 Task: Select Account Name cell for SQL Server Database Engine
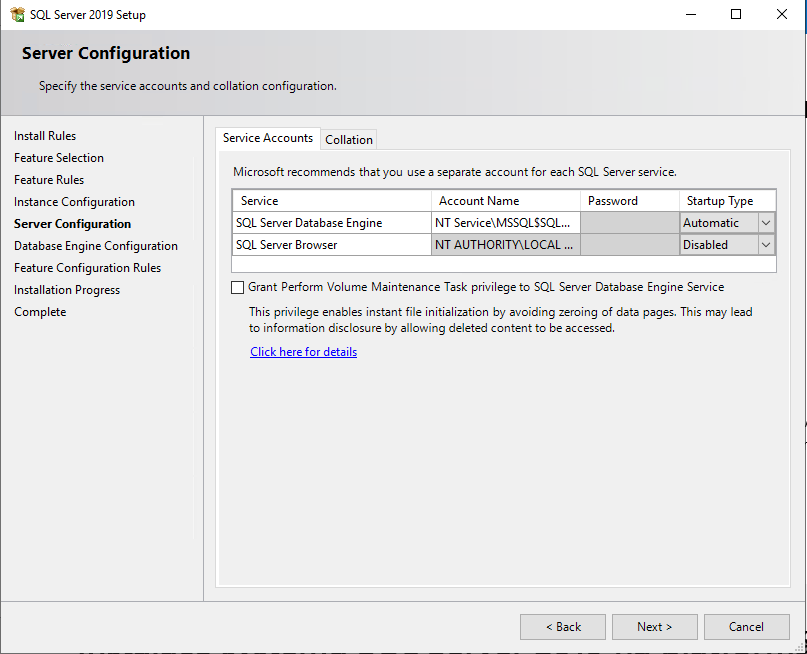pyautogui.click(x=505, y=223)
